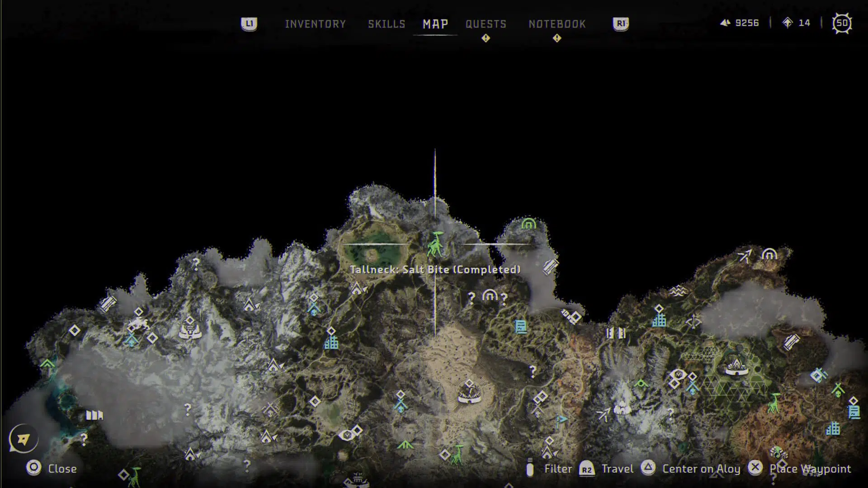Select the two-pillar gate icon
Image resolution: width=868 pixels, height=488 pixels.
(615, 333)
